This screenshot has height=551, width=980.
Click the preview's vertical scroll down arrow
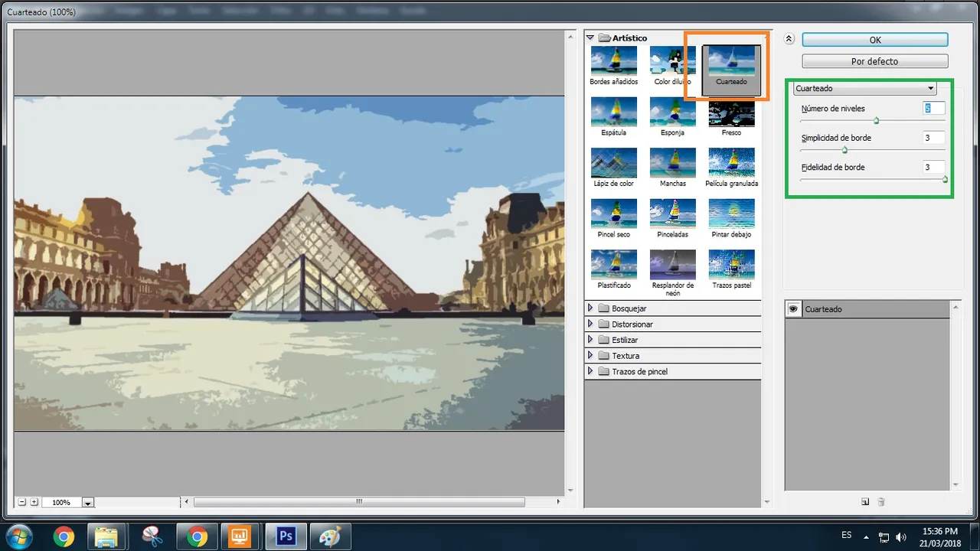click(x=570, y=491)
